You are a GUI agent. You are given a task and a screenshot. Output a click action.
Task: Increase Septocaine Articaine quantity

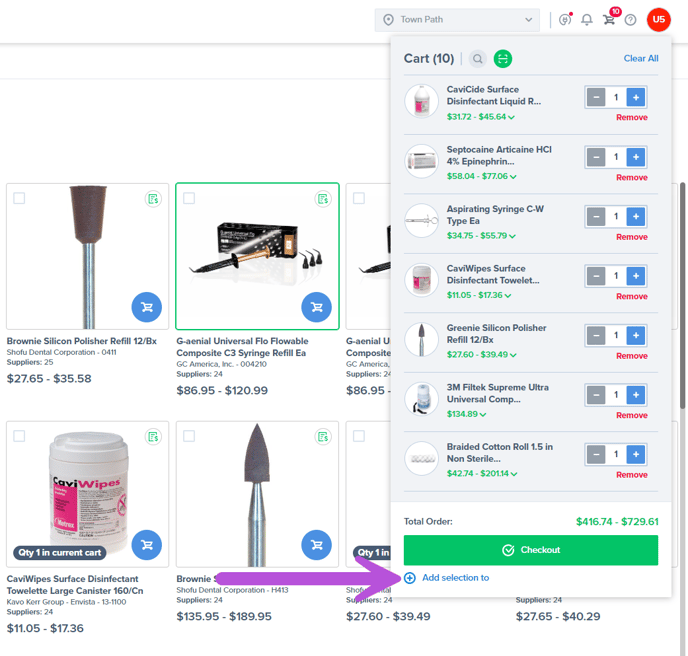635,157
